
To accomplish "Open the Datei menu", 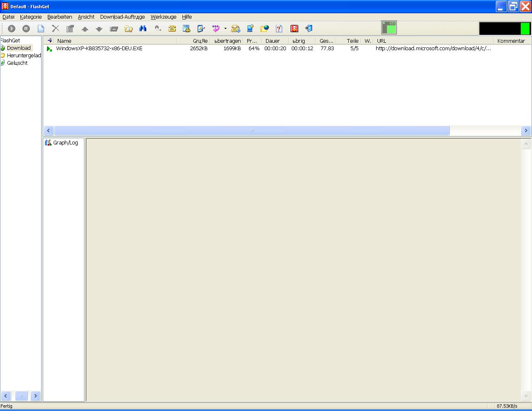I will click(8, 17).
